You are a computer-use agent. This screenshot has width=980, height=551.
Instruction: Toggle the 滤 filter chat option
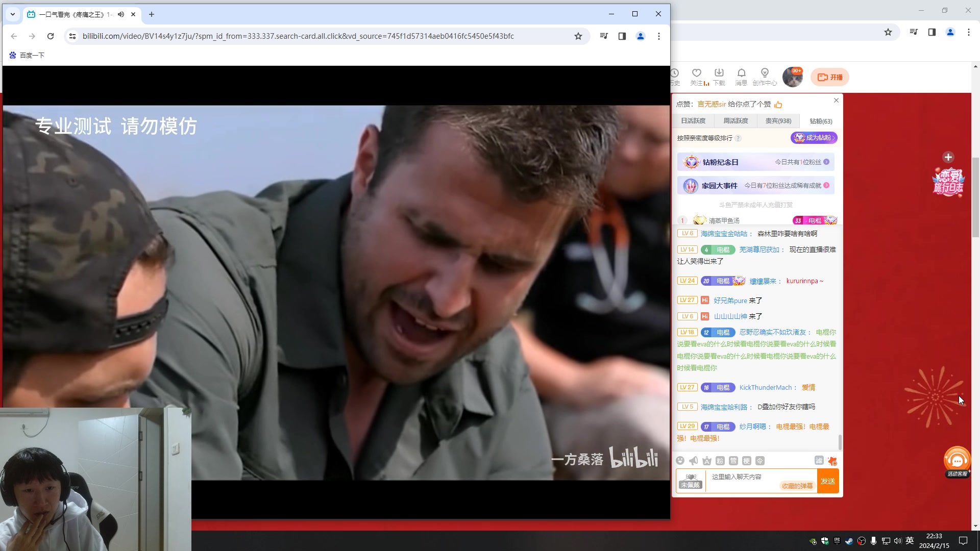819,460
